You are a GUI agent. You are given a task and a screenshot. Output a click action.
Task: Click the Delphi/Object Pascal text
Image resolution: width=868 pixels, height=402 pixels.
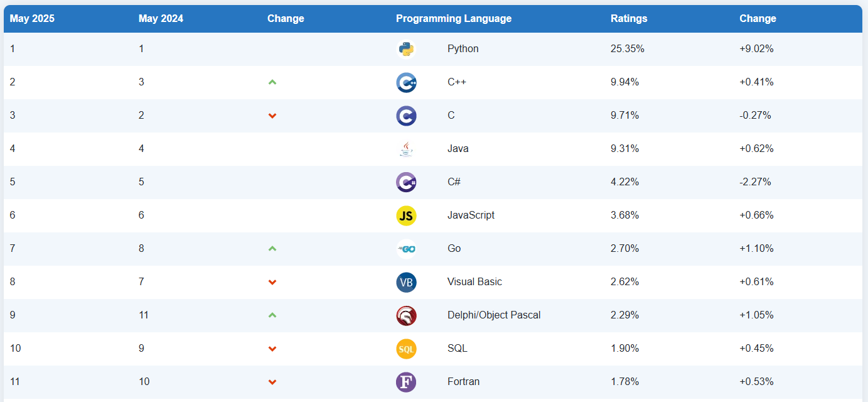pos(493,315)
